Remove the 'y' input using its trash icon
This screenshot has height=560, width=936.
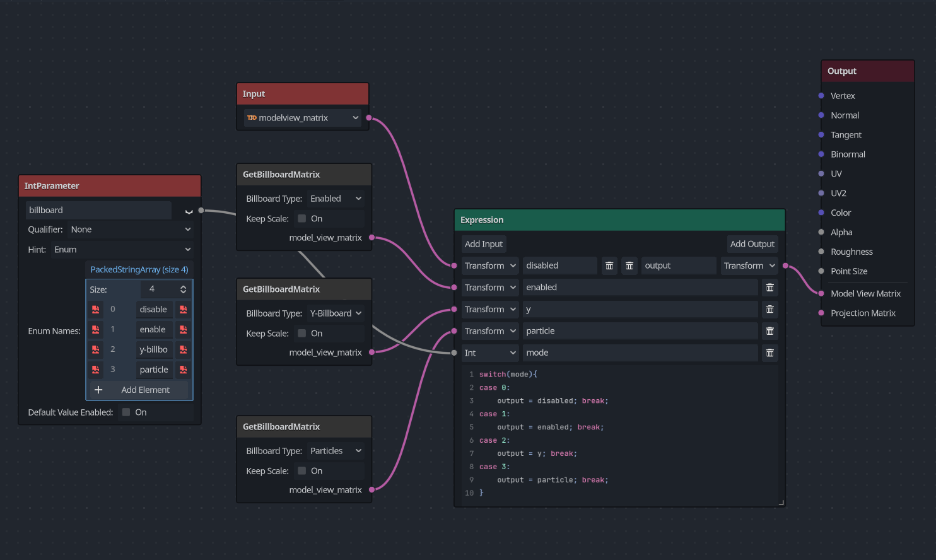tap(769, 309)
